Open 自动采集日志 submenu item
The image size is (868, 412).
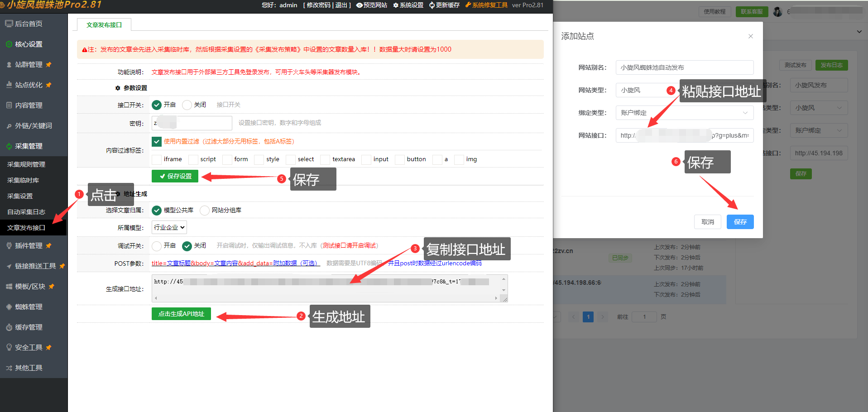(x=26, y=212)
